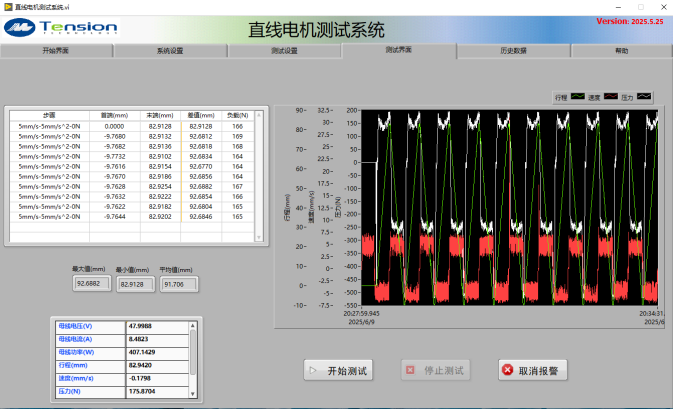This screenshot has height=409, width=673.
Task: Click the play icon on 开始测试
Action: [x=313, y=371]
